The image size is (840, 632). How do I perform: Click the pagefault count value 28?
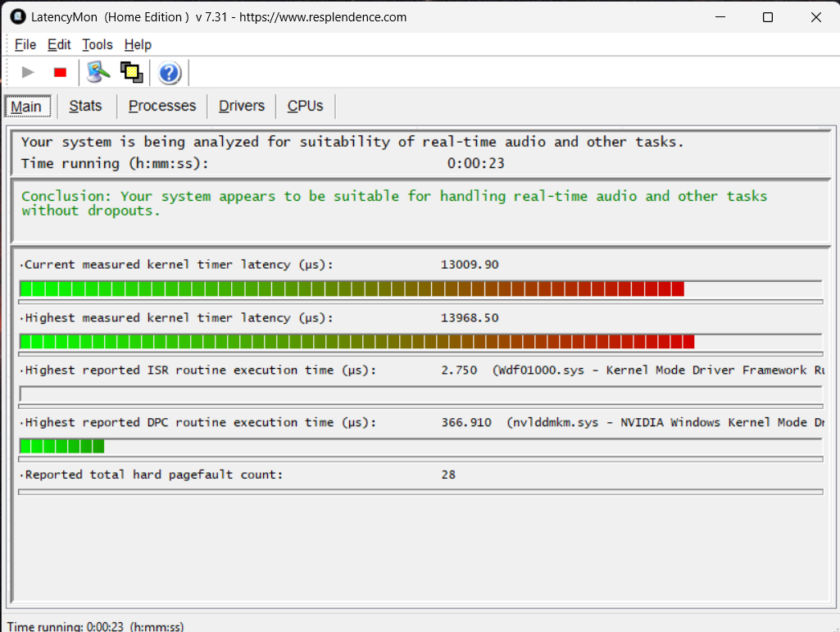(448, 475)
